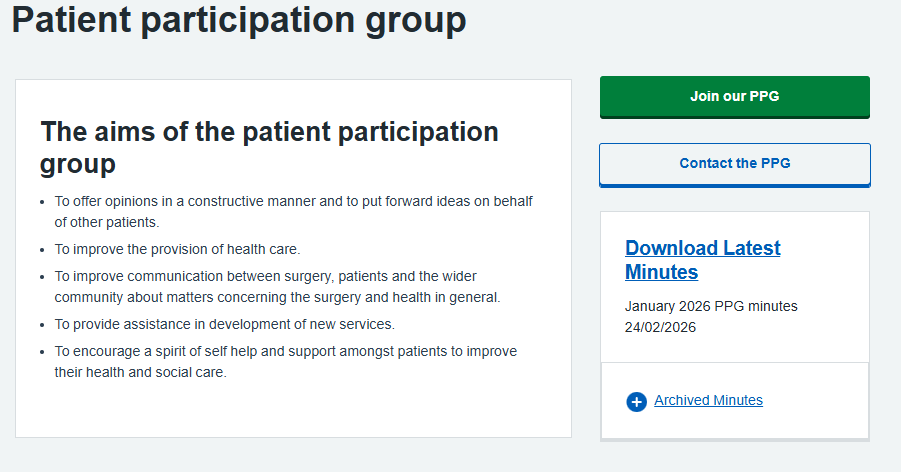The width and height of the screenshot is (901, 472).
Task: Select the aims of the group heading
Action: [x=268, y=147]
